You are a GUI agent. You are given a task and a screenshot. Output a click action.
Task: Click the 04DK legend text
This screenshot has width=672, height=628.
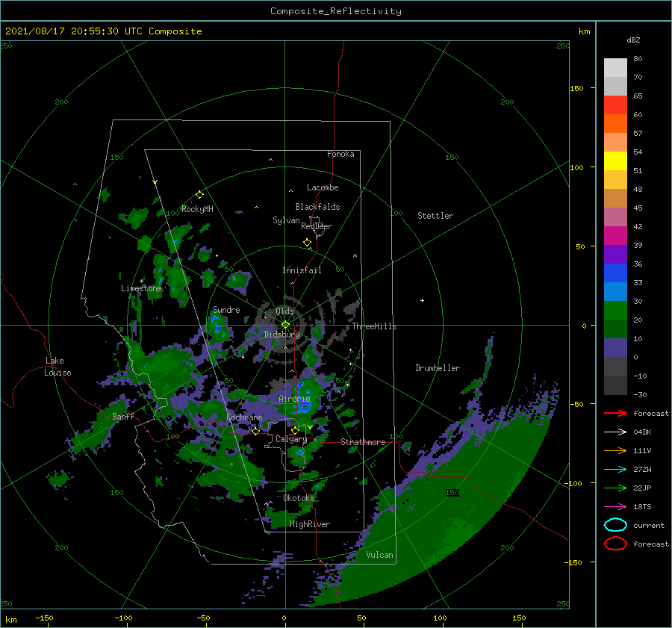(642, 432)
